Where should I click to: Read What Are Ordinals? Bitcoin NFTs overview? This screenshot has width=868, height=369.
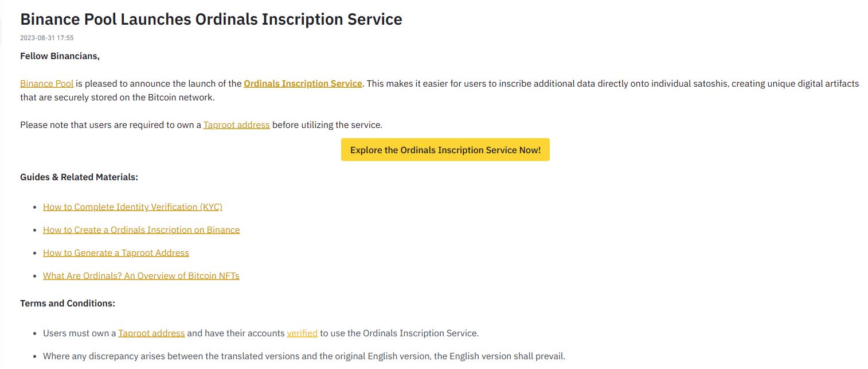pyautogui.click(x=141, y=275)
